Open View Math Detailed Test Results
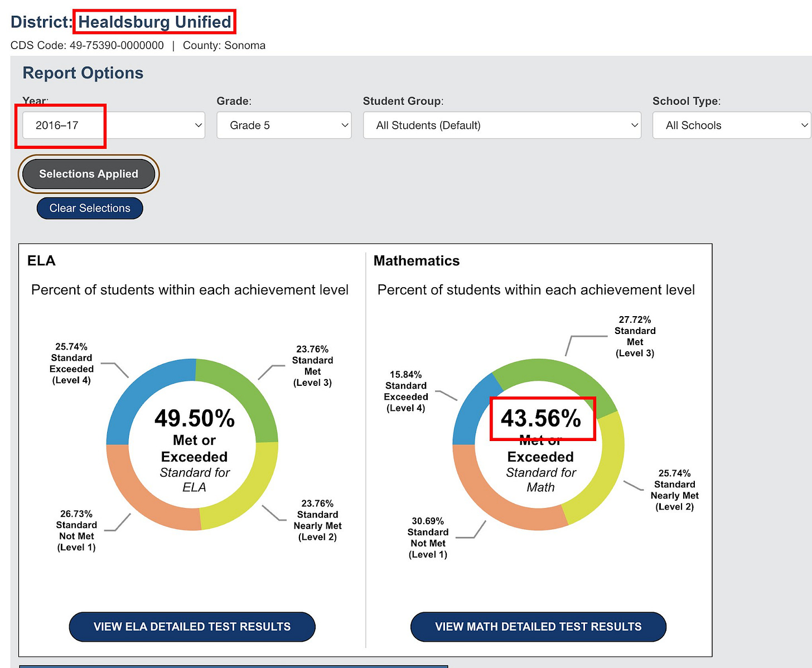 (x=538, y=627)
